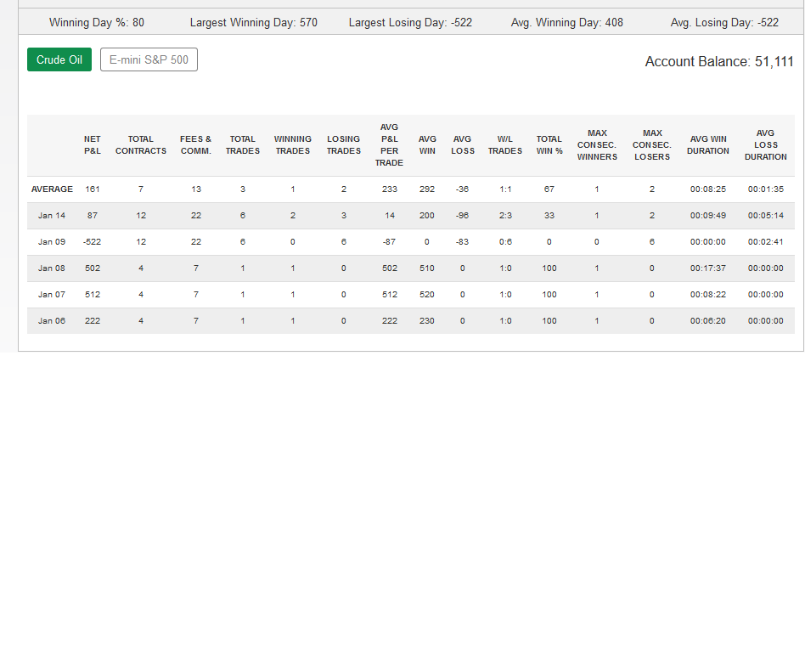Click the TOTAL WIN % column header

(x=549, y=145)
